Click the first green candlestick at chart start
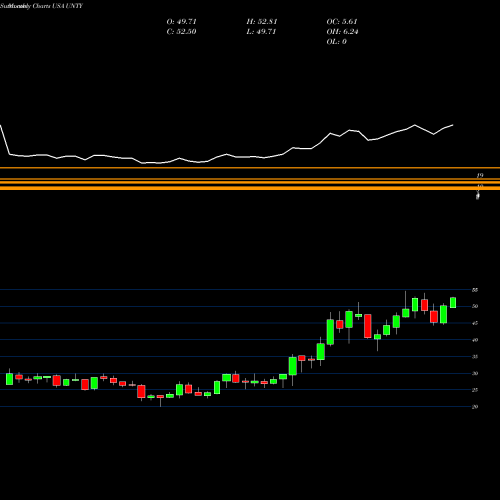Screen dimensions: 500x500 coord(9,379)
